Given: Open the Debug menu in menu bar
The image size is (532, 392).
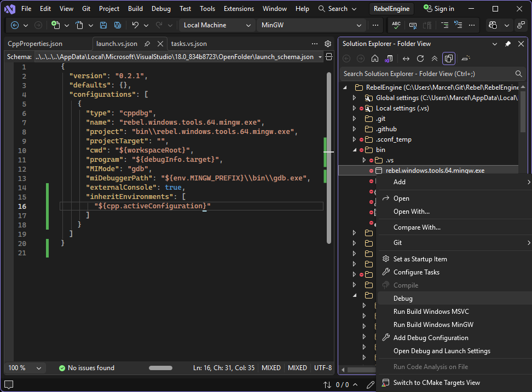Looking at the screenshot, I should 161,9.
